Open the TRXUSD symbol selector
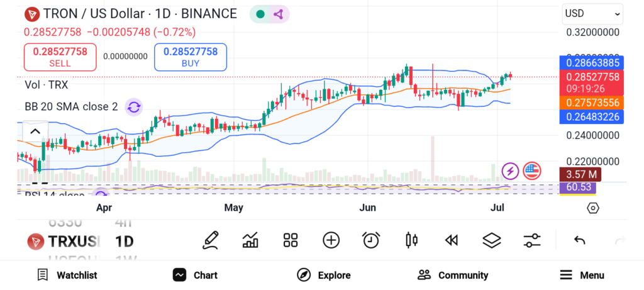The width and height of the screenshot is (644, 290). 64,242
